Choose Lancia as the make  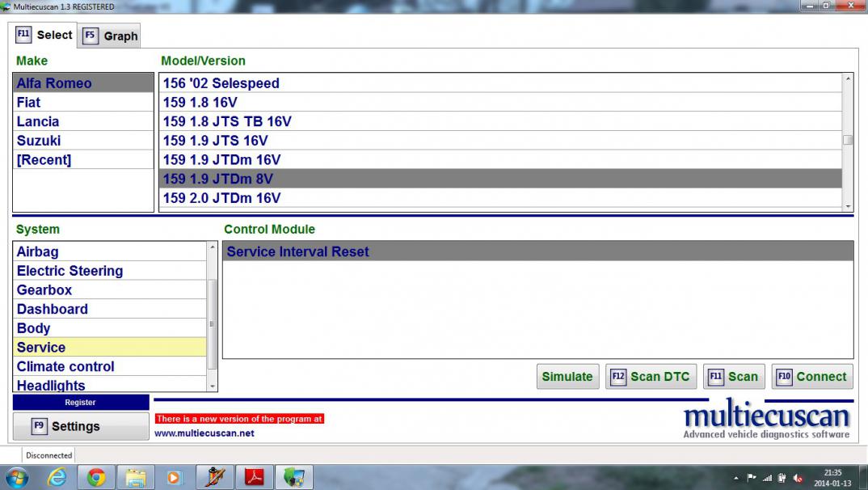coord(83,121)
